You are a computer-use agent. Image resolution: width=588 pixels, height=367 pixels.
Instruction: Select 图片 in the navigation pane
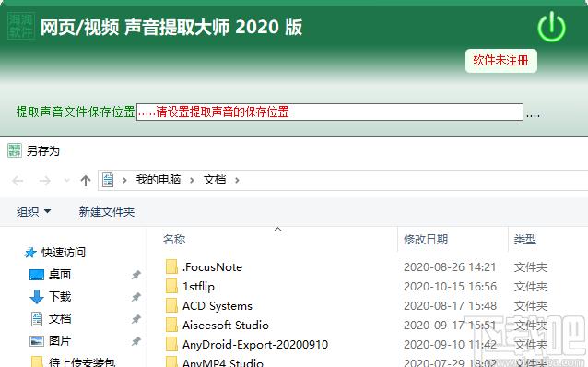pos(60,341)
